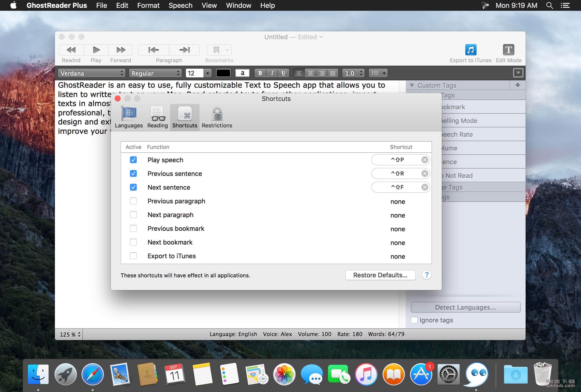Add a custom tag with plus button
The image size is (581, 392).
point(518,85)
